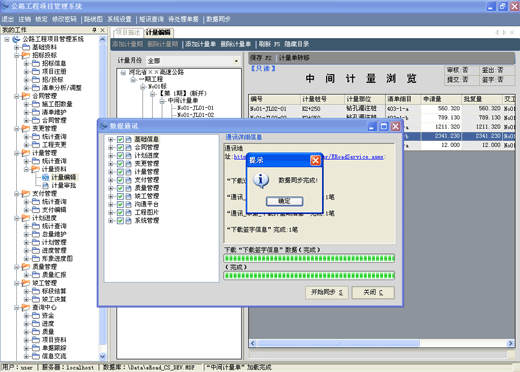Click 工程图片 page icon in 数据通讯 tree
The image size is (520, 372).
point(128,212)
